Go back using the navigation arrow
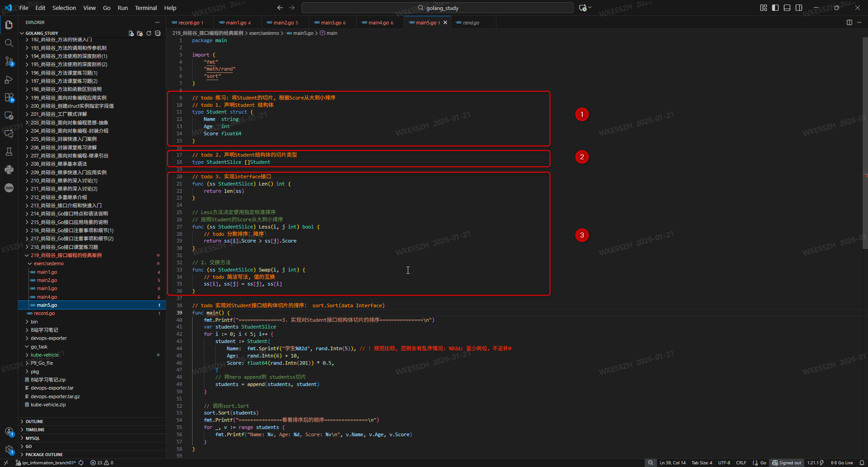The image size is (868, 467). (x=280, y=8)
